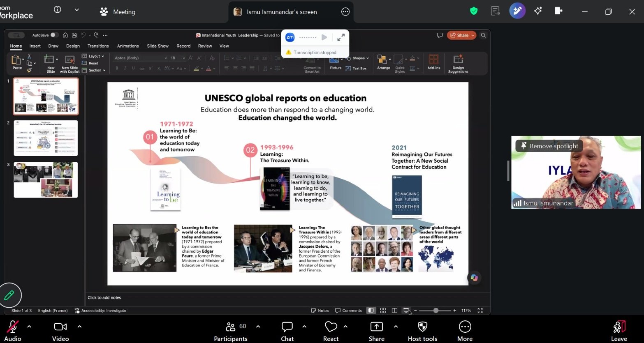Image resolution: width=644 pixels, height=343 pixels.
Task: Toggle the Notes pane
Action: click(x=320, y=311)
